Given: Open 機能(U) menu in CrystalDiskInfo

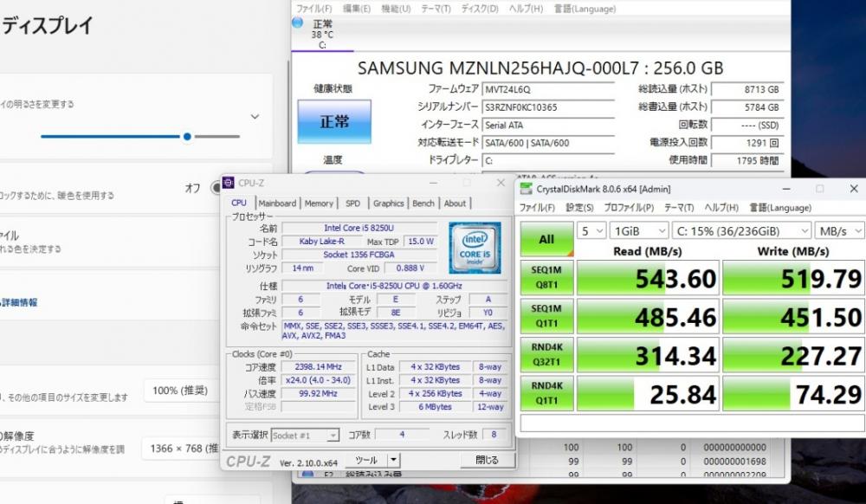Looking at the screenshot, I should [396, 9].
